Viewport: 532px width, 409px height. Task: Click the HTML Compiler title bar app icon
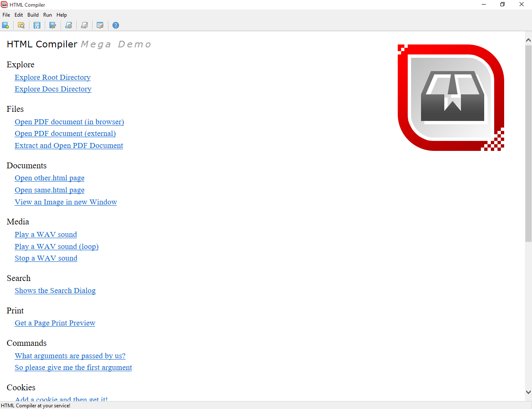pyautogui.click(x=4, y=5)
